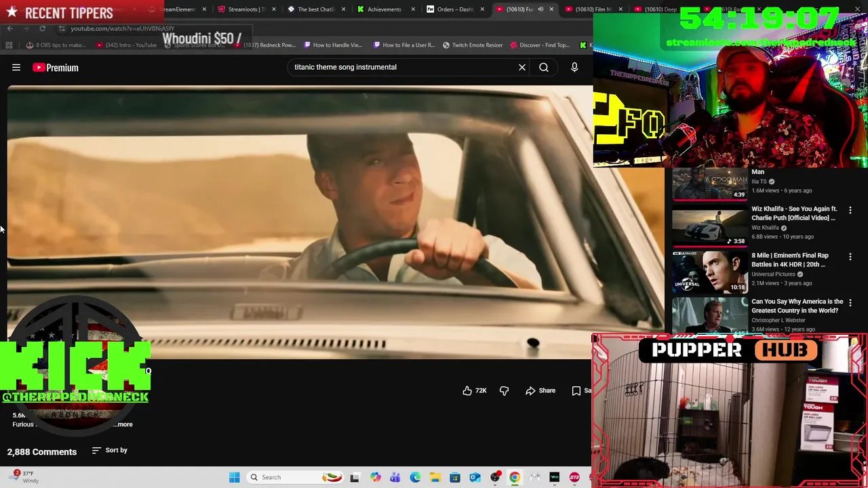This screenshot has width=868, height=488.
Task: Open Can You Say Why America thumbnail
Action: click(709, 314)
